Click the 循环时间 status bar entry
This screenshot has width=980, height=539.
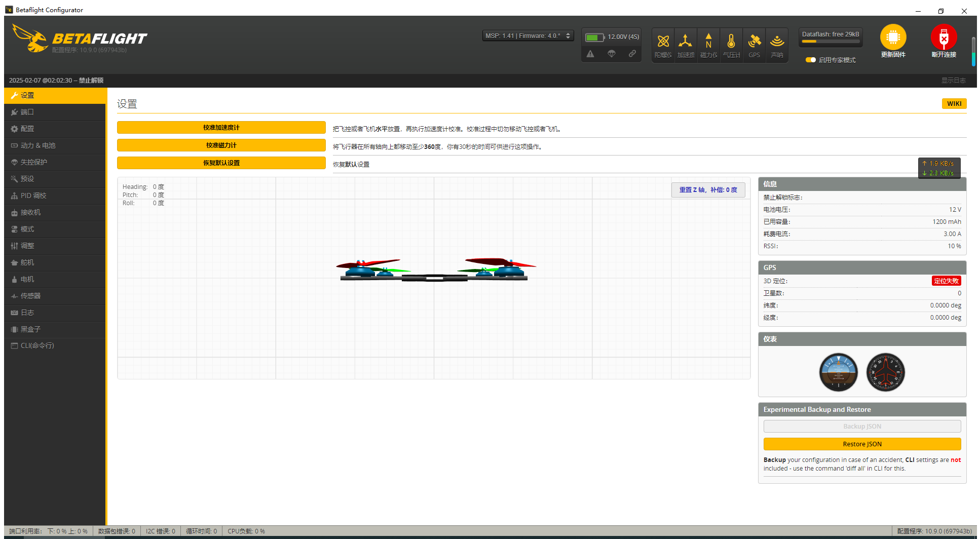201,531
